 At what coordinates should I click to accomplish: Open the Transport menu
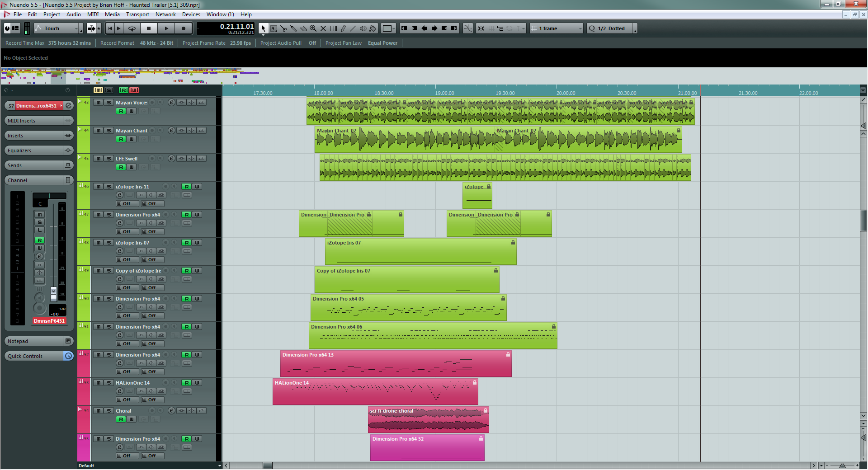click(137, 14)
